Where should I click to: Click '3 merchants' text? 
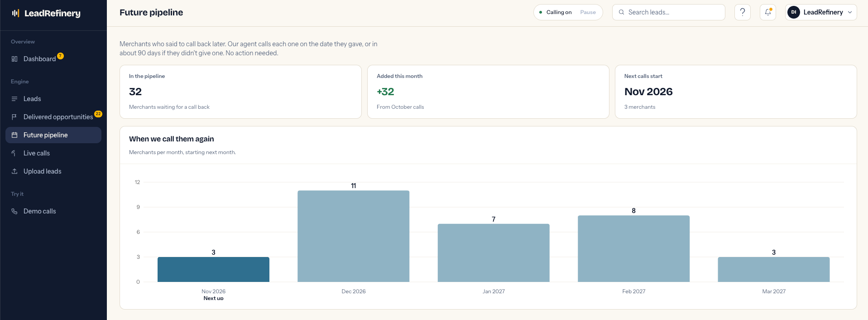click(x=640, y=107)
